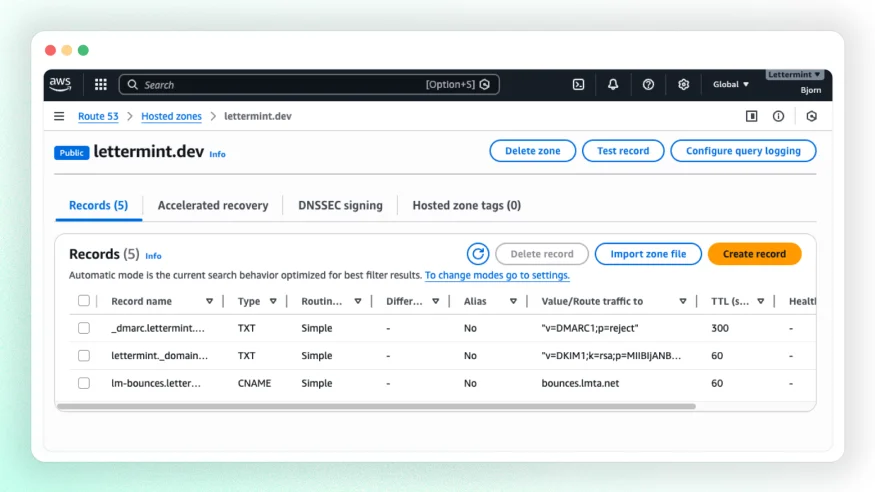875x492 pixels.
Task: Open Info link beside Records (5) heading
Action: coord(153,255)
